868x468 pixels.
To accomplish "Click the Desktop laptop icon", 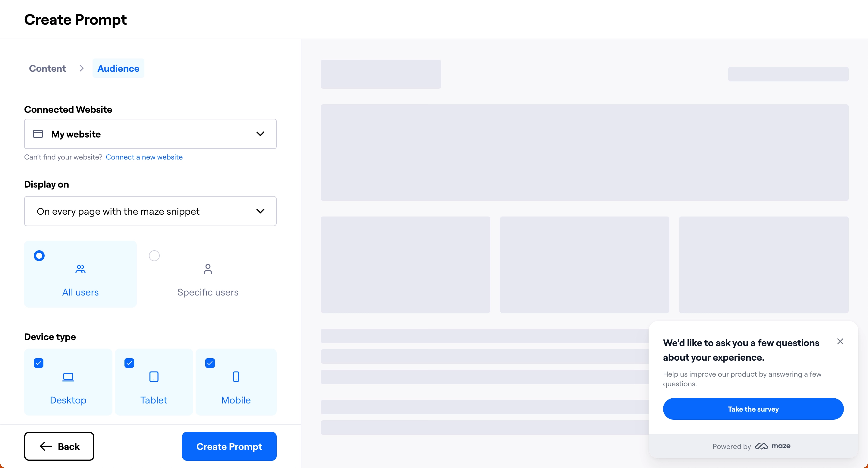I will pyautogui.click(x=68, y=377).
